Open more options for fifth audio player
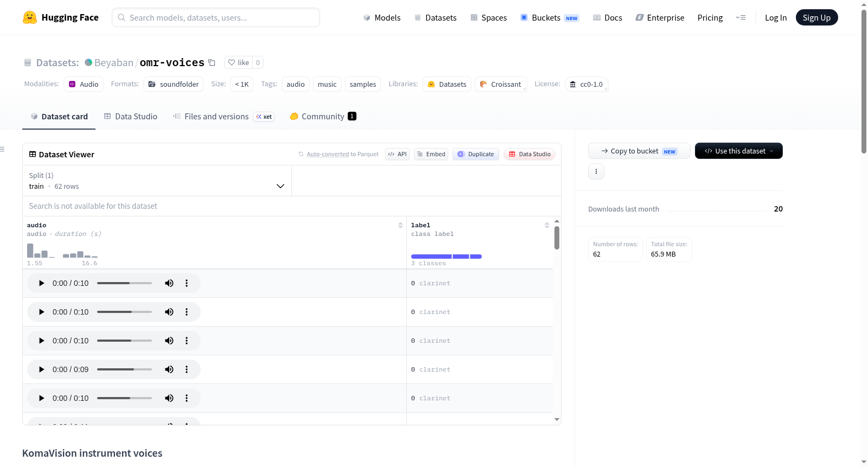868x467 pixels. pyautogui.click(x=187, y=398)
